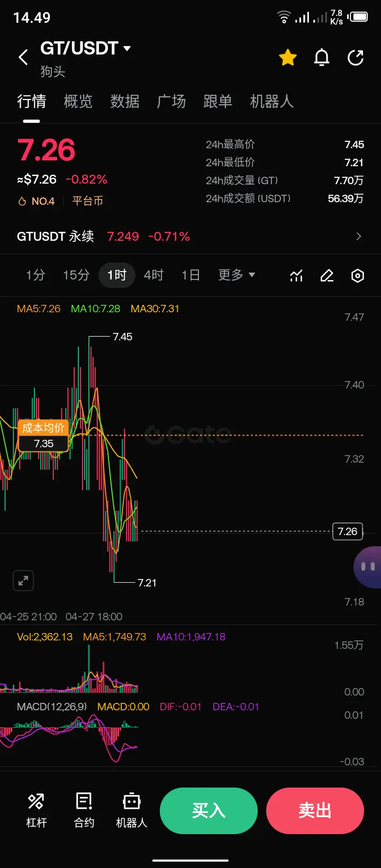
Task: Switch to the 概览 tab
Action: [78, 101]
